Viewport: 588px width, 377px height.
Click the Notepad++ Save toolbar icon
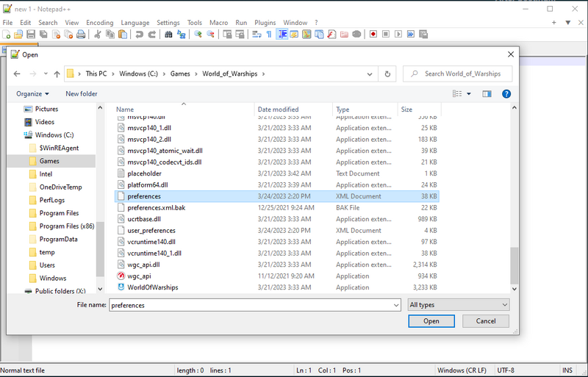[x=31, y=35]
